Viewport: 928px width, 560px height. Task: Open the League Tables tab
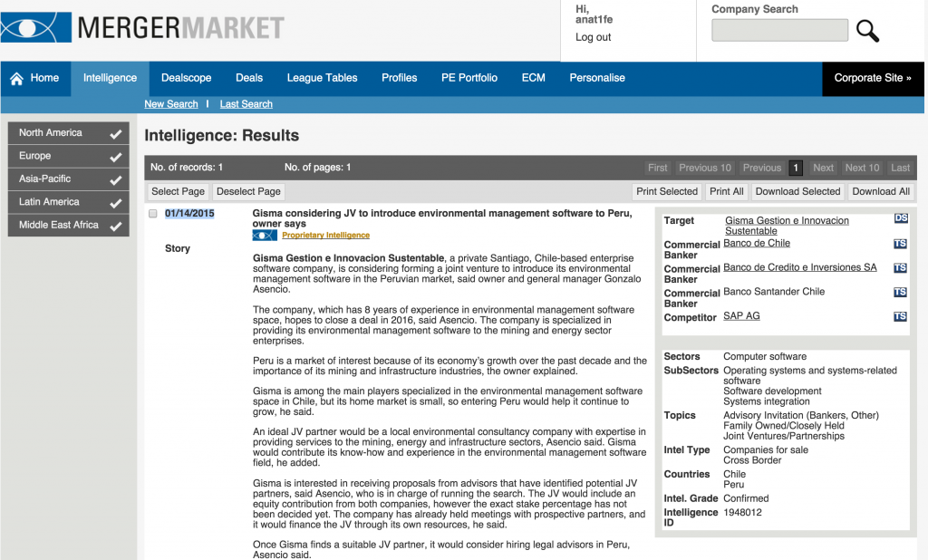(x=322, y=78)
